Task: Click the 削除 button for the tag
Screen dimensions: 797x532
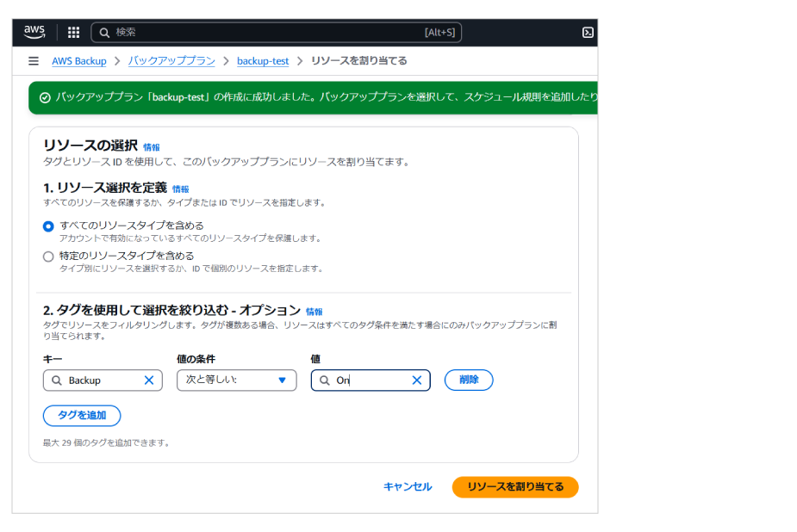Action: click(x=469, y=380)
